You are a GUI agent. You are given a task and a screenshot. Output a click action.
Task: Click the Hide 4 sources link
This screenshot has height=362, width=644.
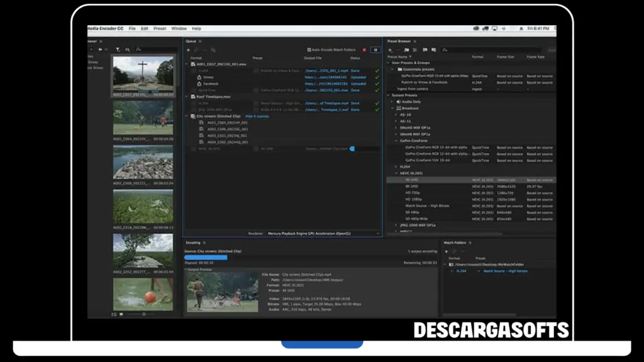(x=256, y=118)
